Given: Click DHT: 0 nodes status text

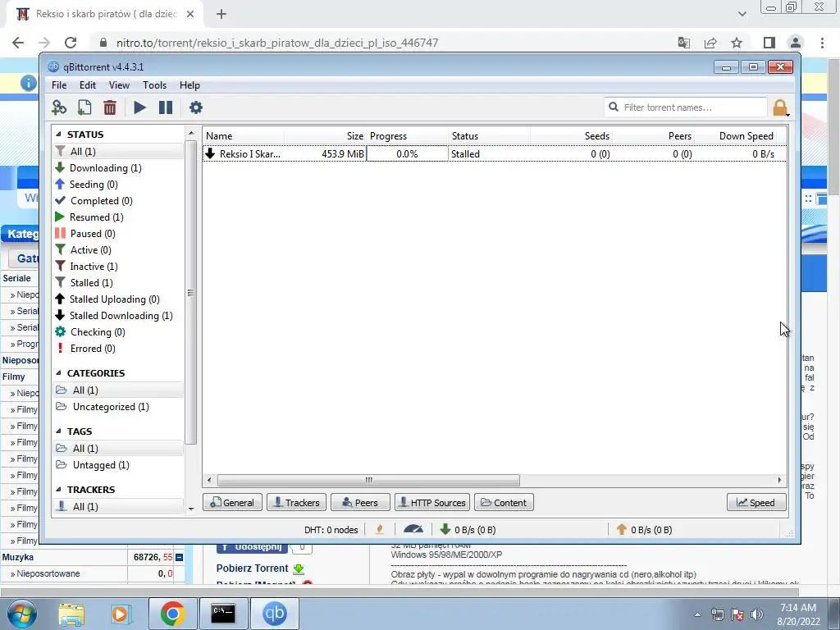Looking at the screenshot, I should [331, 530].
